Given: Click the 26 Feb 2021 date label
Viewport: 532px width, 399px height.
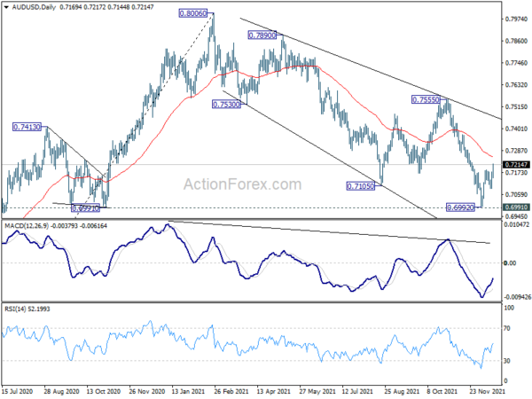Looking at the screenshot, I should pos(231,391).
